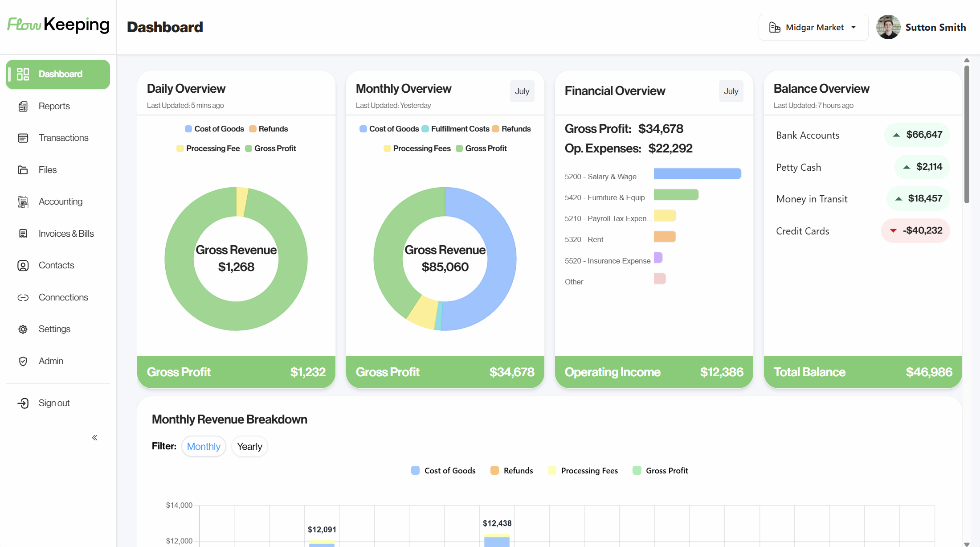Toggle Gross Profit legend in Daily Overview
This screenshot has height=547, width=980.
click(270, 148)
